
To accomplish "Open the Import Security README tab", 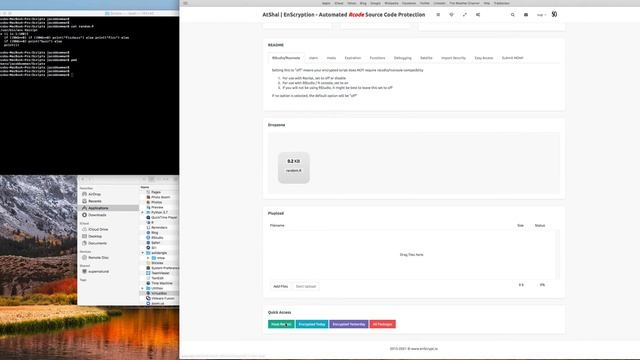I will tap(453, 58).
